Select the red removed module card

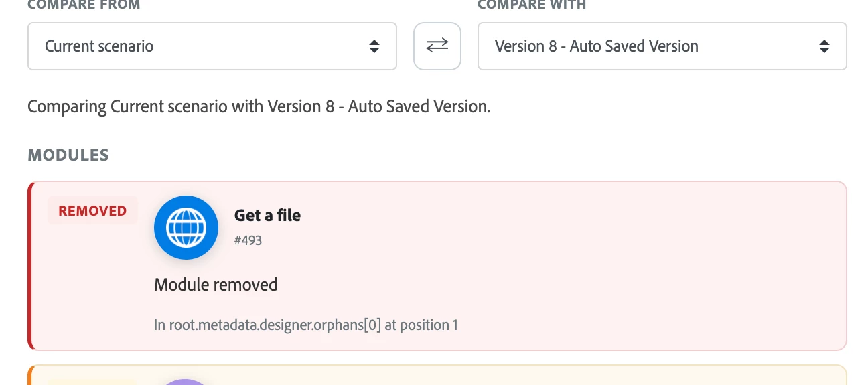pyautogui.click(x=437, y=266)
